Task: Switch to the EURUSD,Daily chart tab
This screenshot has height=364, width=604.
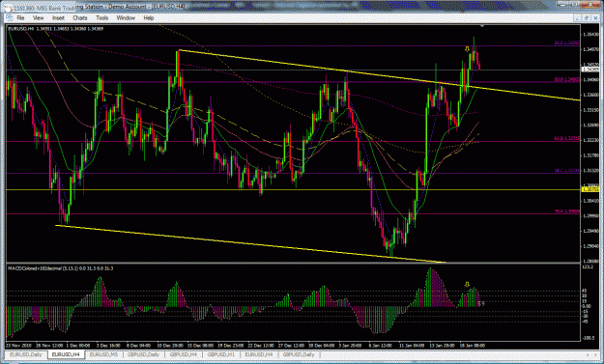Action: [x=25, y=354]
